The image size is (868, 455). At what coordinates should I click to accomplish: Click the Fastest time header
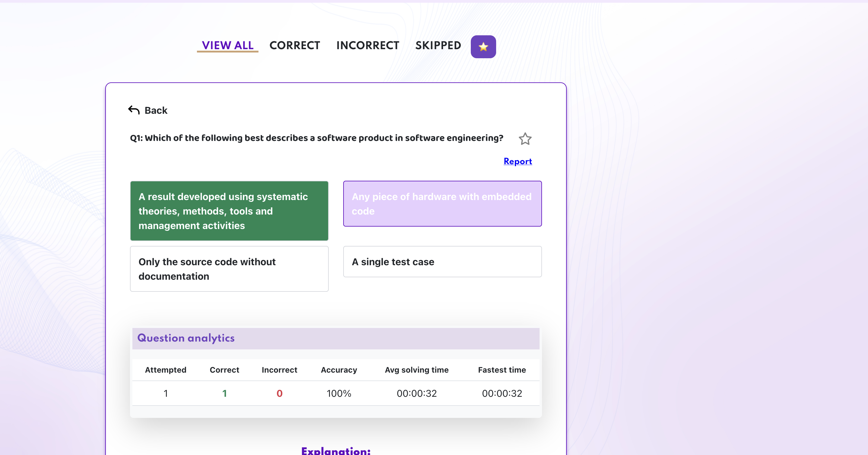(x=502, y=370)
